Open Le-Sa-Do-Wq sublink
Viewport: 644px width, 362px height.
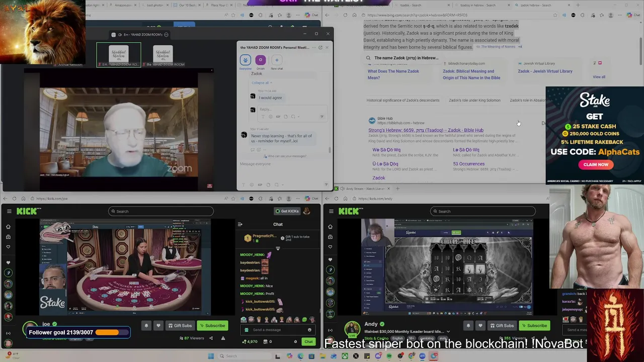[x=466, y=150]
